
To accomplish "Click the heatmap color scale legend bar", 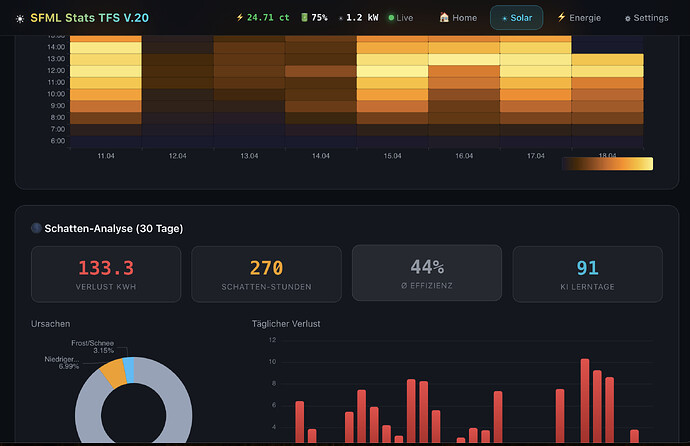I will pos(607,164).
